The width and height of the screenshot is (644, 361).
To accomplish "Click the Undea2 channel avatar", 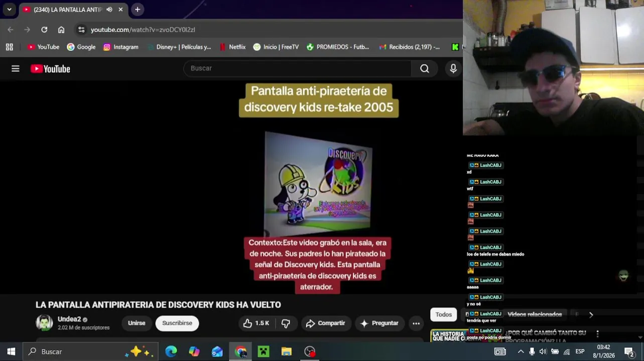I will click(x=44, y=323).
